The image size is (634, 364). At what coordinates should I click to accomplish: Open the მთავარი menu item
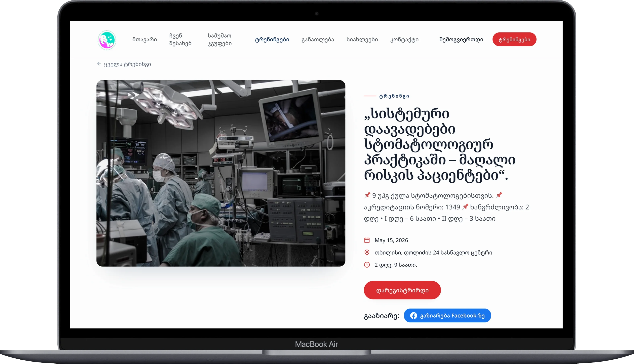click(145, 40)
